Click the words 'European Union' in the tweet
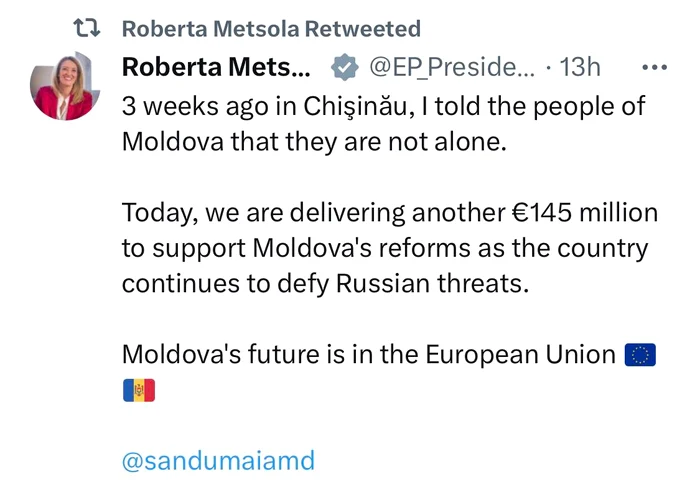This screenshot has width=700, height=490. click(x=521, y=355)
